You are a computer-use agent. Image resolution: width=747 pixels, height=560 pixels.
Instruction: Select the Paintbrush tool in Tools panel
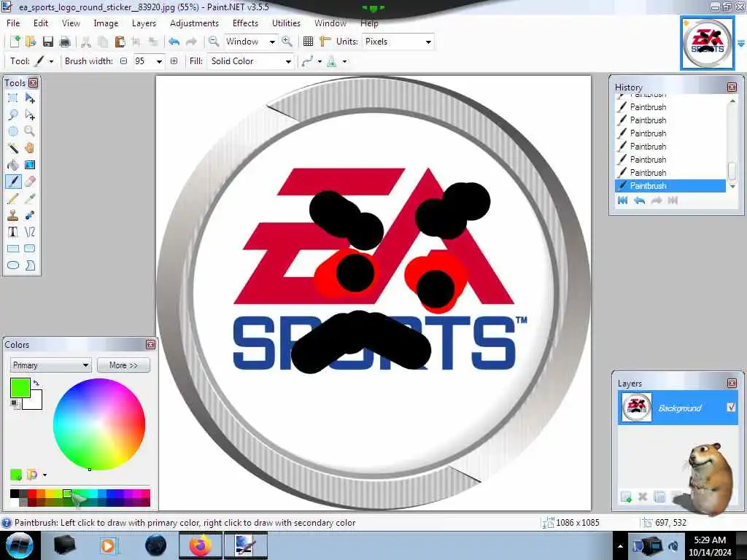point(13,182)
